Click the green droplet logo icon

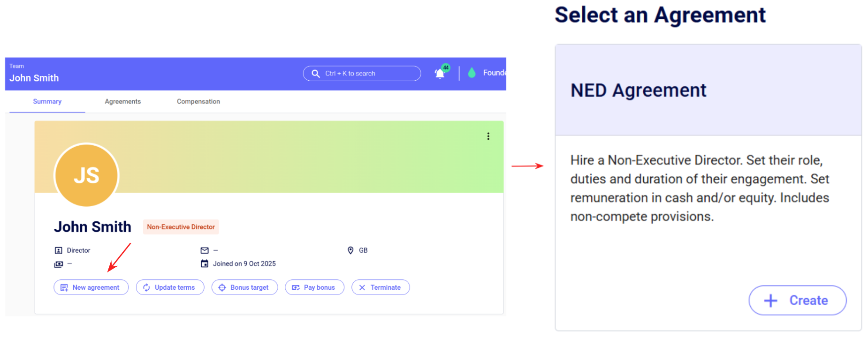click(472, 73)
